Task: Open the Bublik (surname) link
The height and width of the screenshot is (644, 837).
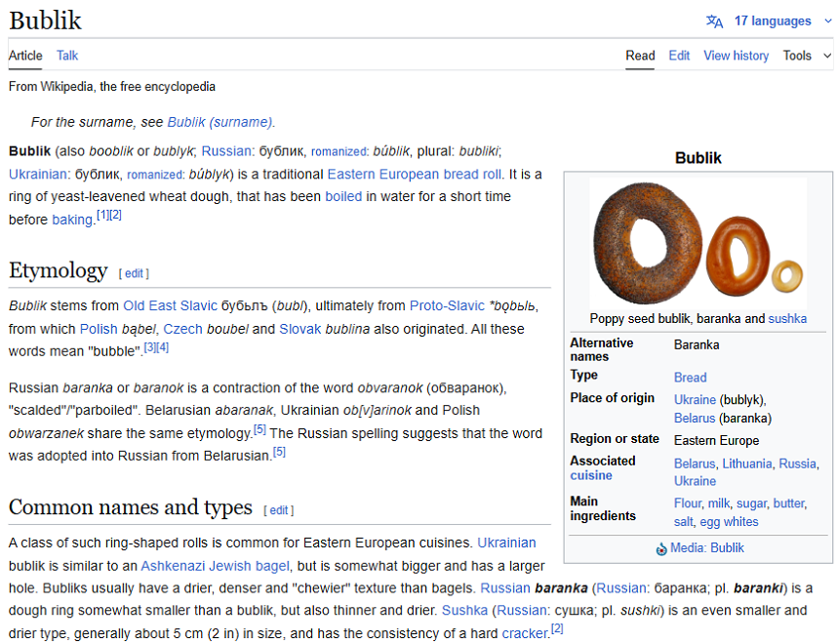Action: 219,122
